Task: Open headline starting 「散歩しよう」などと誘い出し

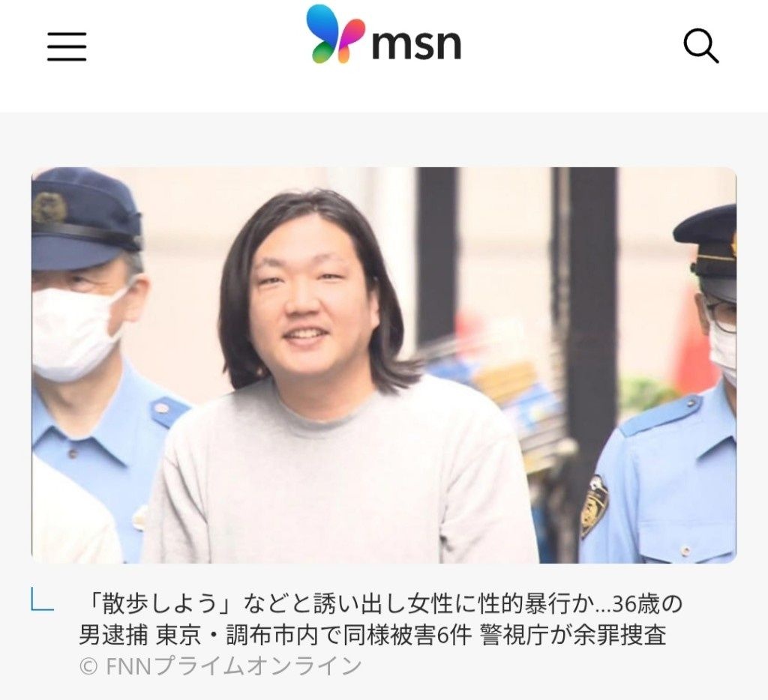Action: (x=380, y=619)
